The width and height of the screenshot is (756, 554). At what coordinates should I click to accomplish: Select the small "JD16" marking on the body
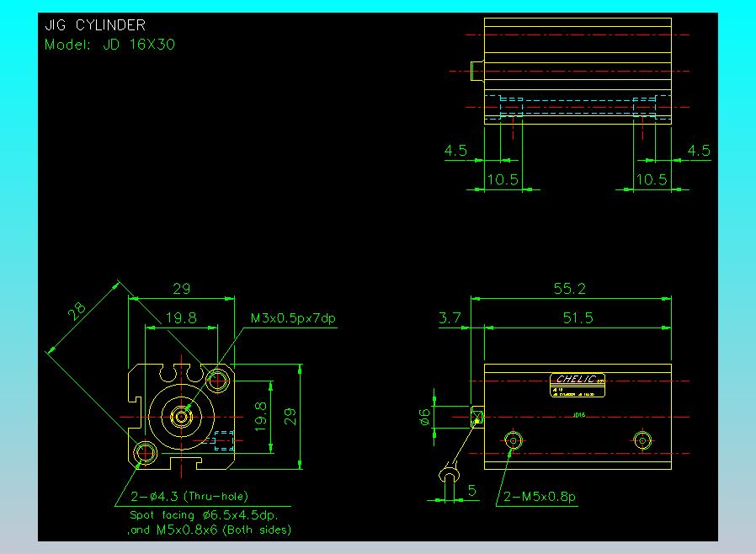(579, 414)
